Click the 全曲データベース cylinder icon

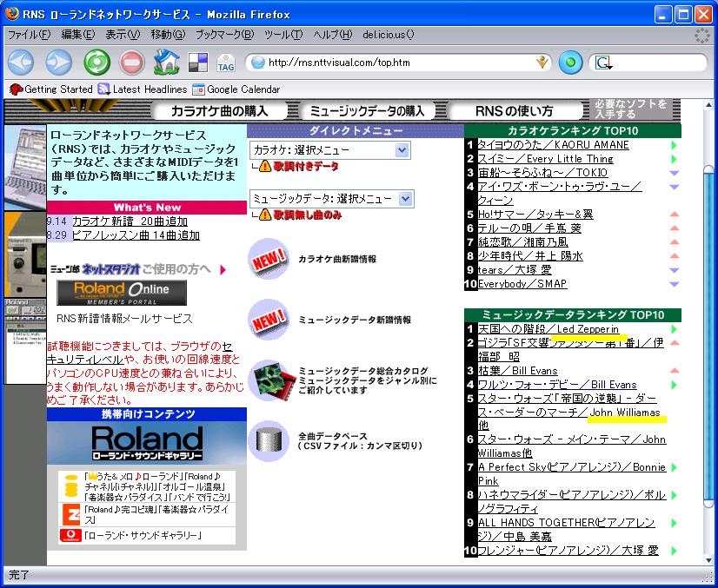point(269,441)
